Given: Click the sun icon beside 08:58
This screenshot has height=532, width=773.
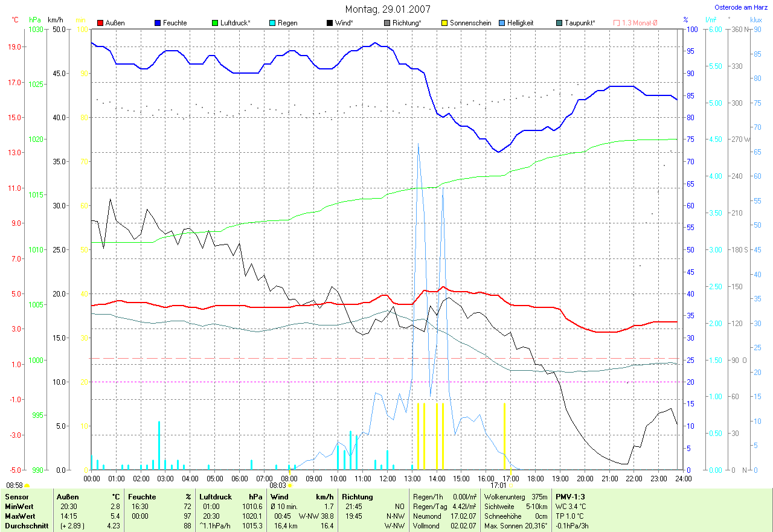Looking at the screenshot, I should pyautogui.click(x=27, y=486).
